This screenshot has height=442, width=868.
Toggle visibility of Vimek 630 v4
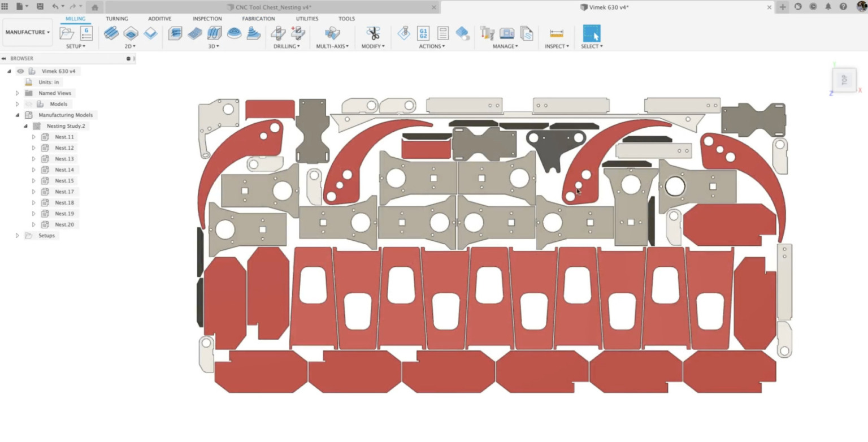tap(20, 71)
